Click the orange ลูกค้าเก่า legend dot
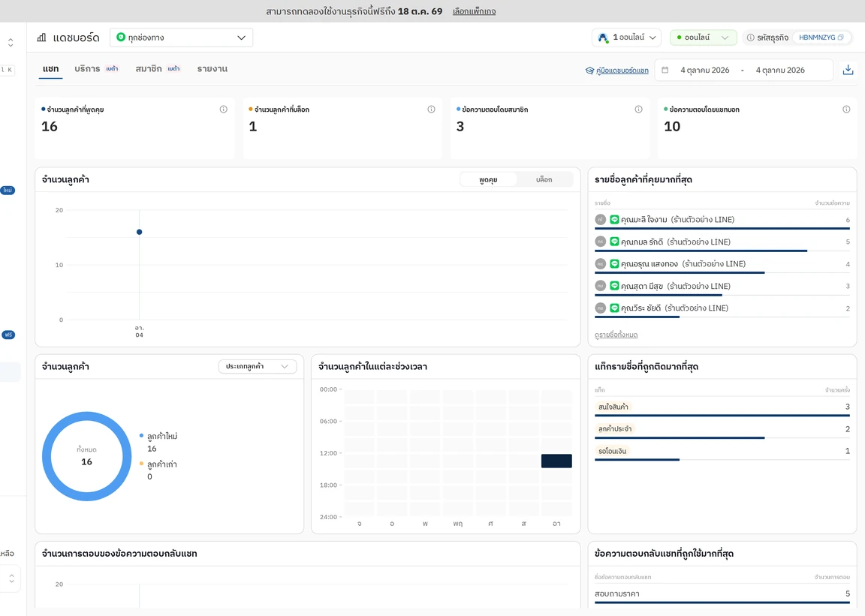This screenshot has width=865, height=616. [x=142, y=464]
